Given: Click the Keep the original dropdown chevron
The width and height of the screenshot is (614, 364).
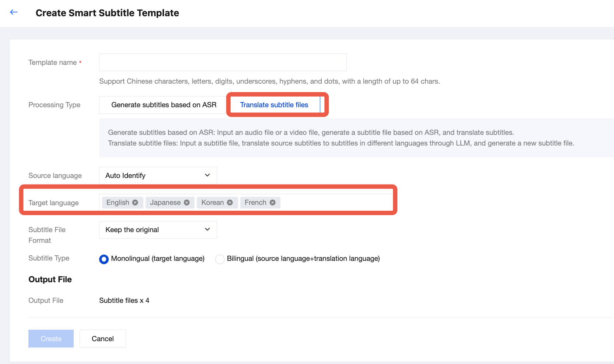Looking at the screenshot, I should click(207, 230).
